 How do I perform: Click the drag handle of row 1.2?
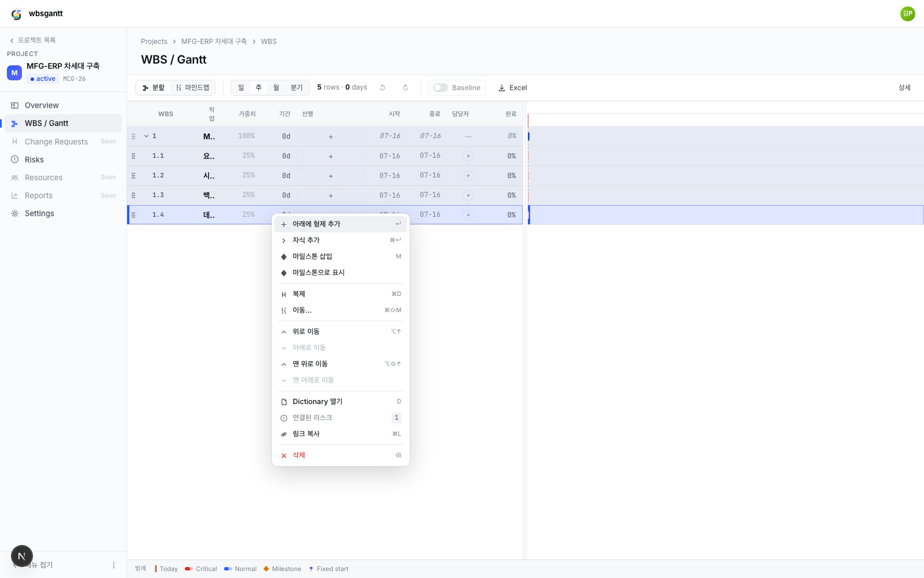[x=133, y=176]
